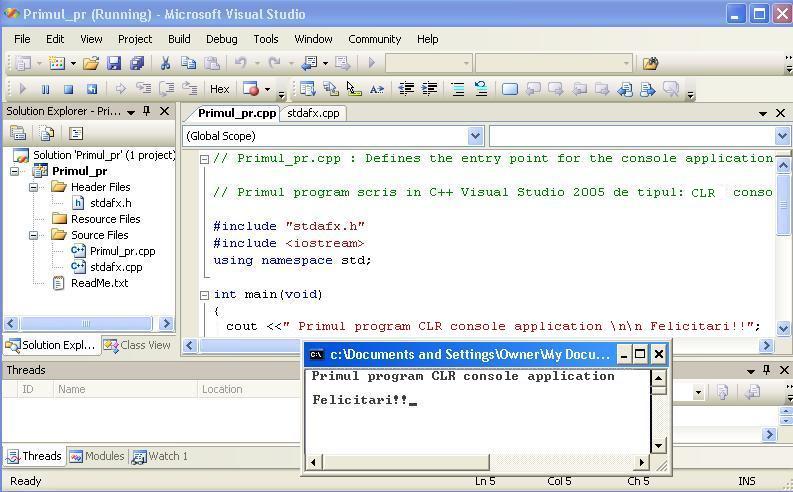Open the Debug menu
Image resolution: width=793 pixels, height=492 pixels.
tap(221, 39)
